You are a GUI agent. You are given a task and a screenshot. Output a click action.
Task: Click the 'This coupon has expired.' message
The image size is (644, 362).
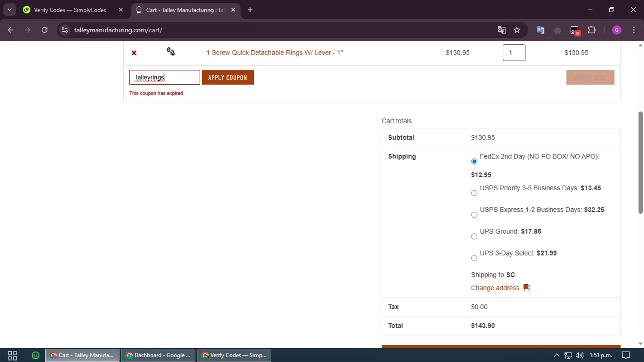click(157, 93)
